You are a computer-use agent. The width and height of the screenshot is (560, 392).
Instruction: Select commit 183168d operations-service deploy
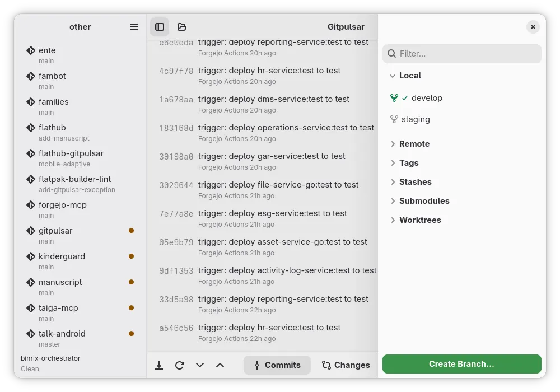263,133
